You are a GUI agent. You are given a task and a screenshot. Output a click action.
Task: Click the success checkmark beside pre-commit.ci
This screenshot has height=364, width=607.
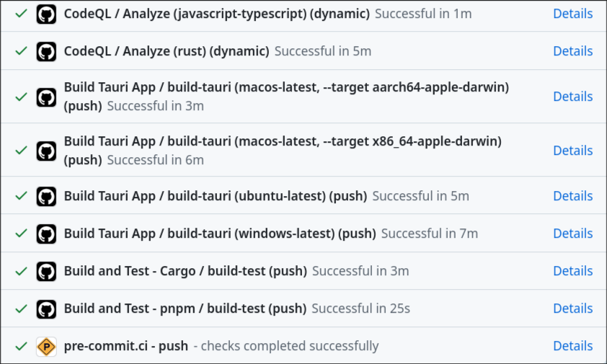click(21, 346)
